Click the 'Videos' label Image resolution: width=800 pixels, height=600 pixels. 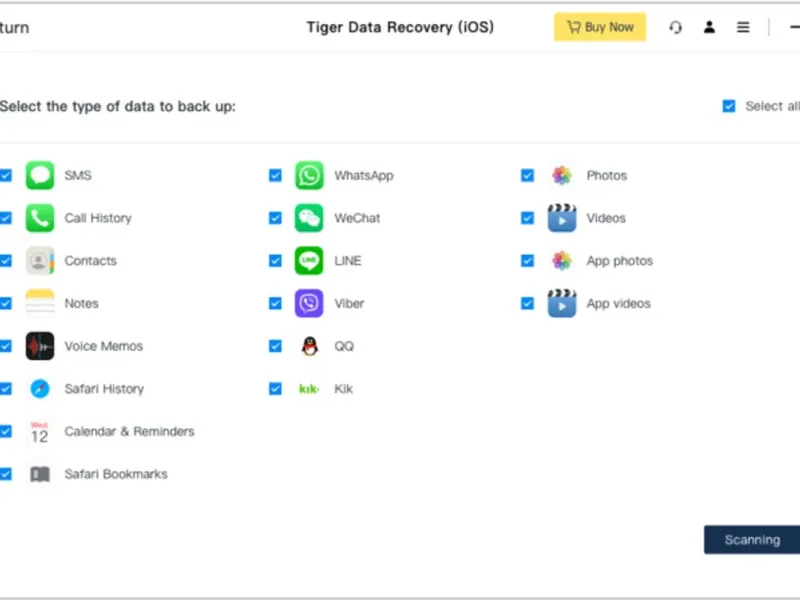(x=606, y=218)
